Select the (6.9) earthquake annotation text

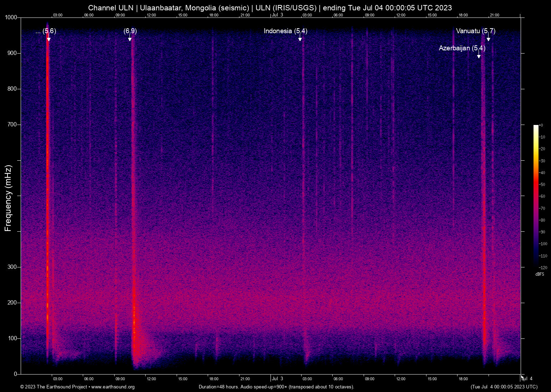[130, 31]
